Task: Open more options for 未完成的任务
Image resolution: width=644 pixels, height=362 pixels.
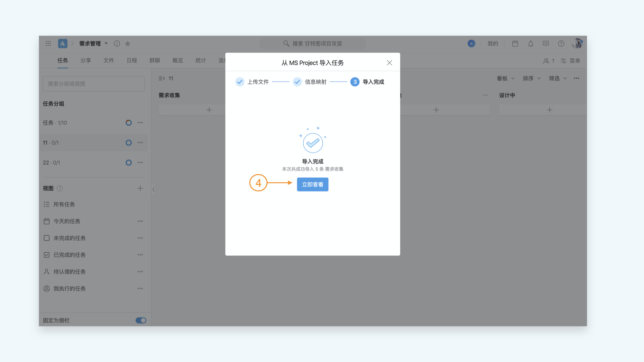Action: [x=140, y=238]
